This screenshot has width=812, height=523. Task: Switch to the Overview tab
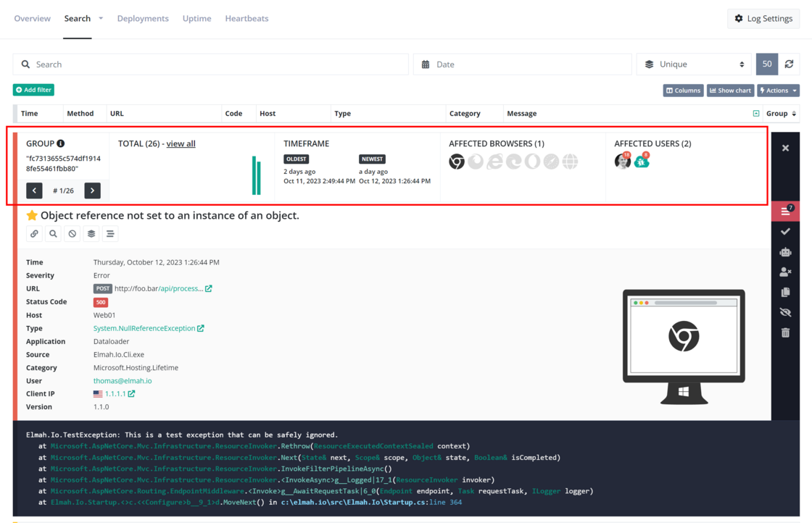pyautogui.click(x=32, y=18)
